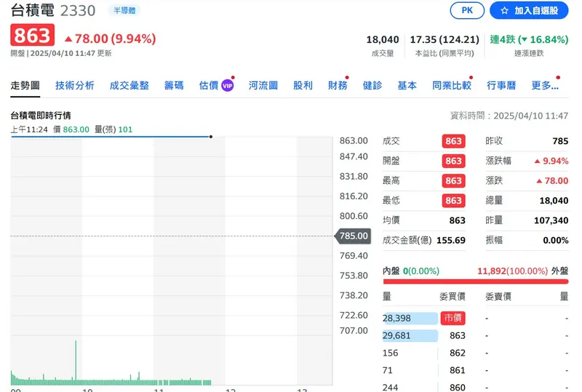Click the red up-triangle beside 78.00 in the header
Viewport: 582px width, 392px height.
[68, 39]
